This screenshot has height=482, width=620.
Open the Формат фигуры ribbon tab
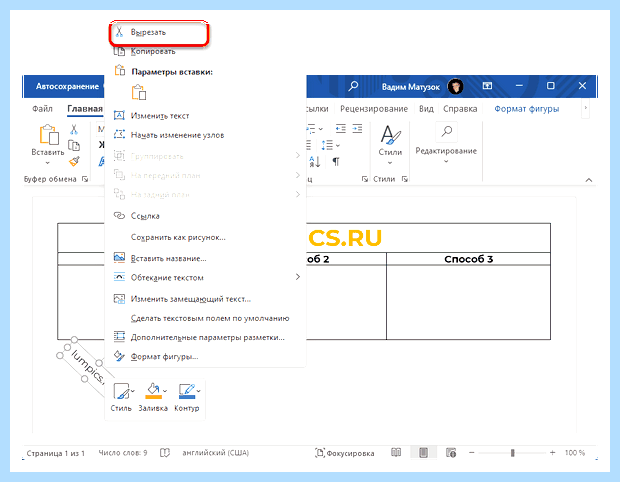[x=527, y=109]
